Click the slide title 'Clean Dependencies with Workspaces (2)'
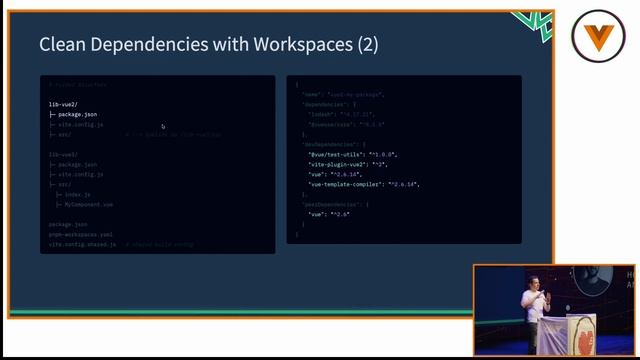Viewport: 640px width, 360px height. [x=209, y=44]
